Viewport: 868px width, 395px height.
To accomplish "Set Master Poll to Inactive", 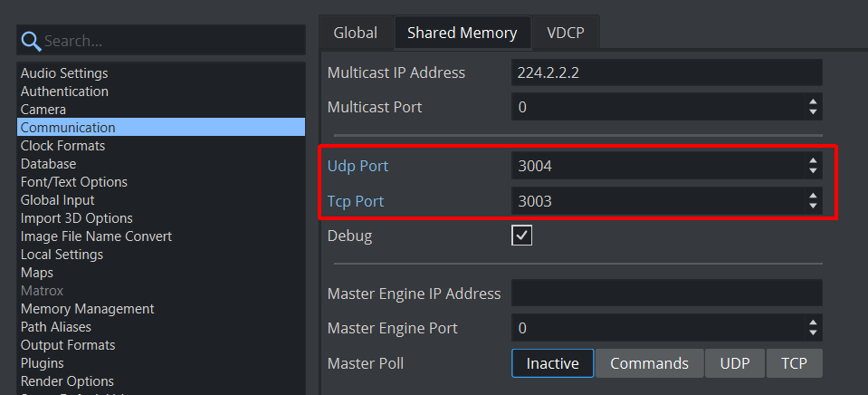I will (x=552, y=363).
